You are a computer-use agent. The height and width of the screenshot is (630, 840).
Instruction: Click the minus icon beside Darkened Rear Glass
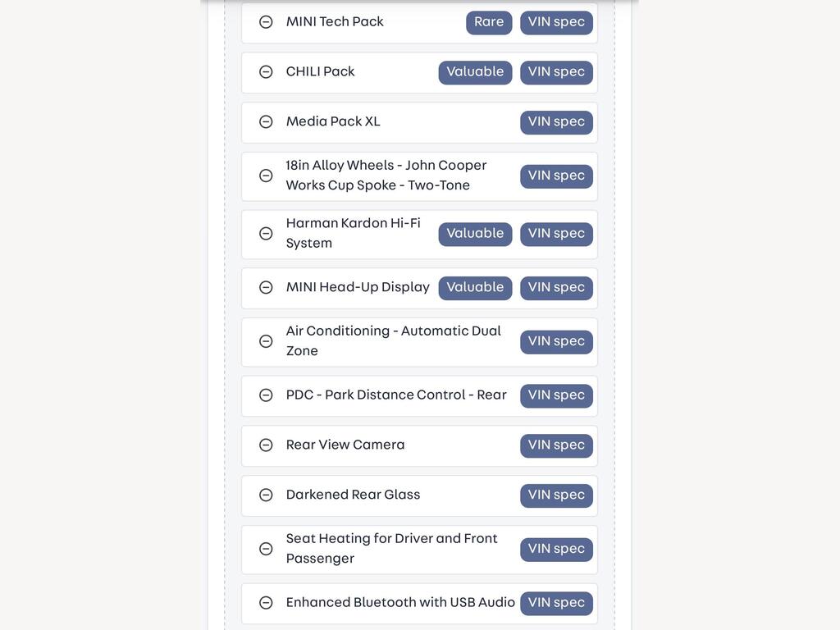[266, 495]
